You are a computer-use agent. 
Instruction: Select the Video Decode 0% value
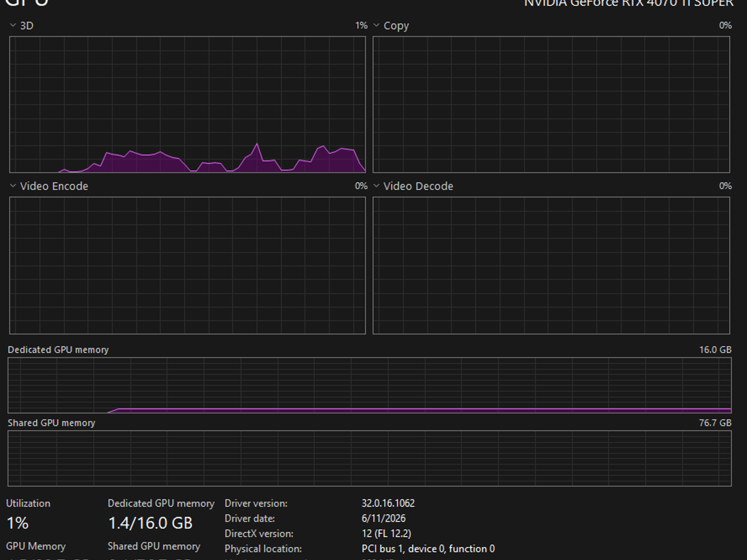(725, 186)
